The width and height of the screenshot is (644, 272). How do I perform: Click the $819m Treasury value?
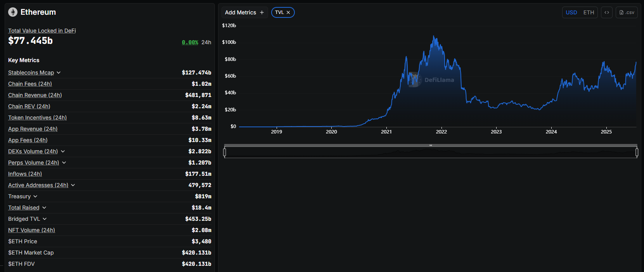[203, 196]
